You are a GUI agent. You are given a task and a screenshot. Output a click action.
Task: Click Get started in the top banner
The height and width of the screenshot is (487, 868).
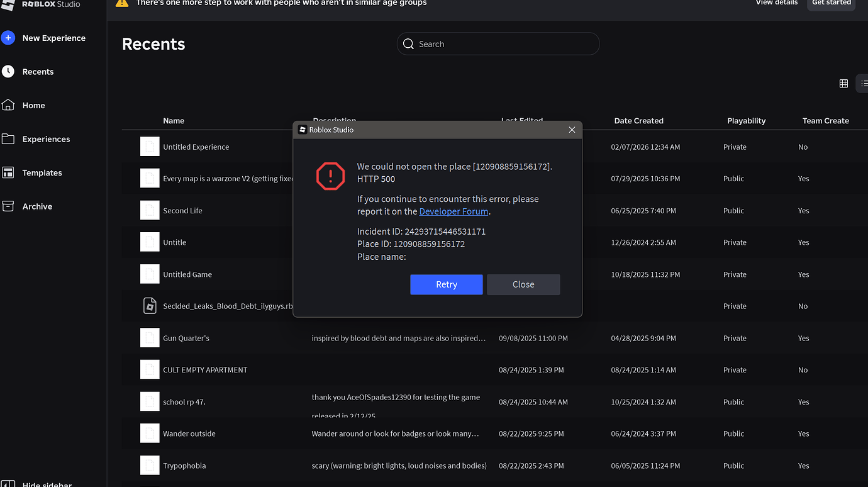click(832, 3)
